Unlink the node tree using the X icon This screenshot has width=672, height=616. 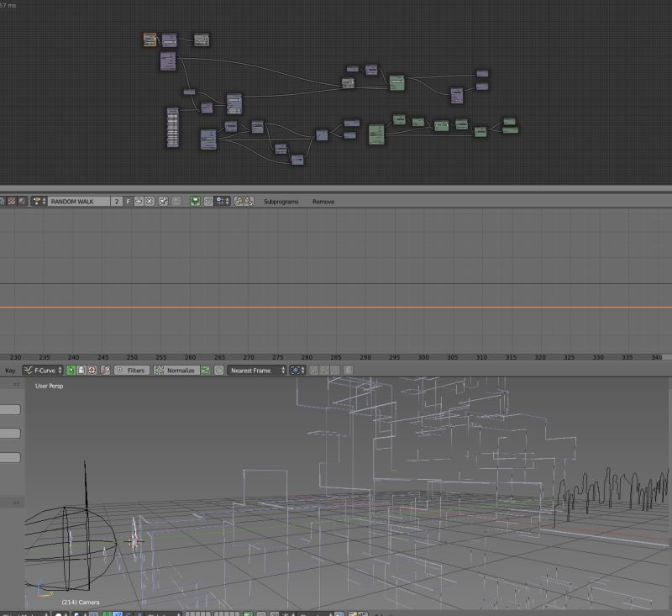point(150,202)
